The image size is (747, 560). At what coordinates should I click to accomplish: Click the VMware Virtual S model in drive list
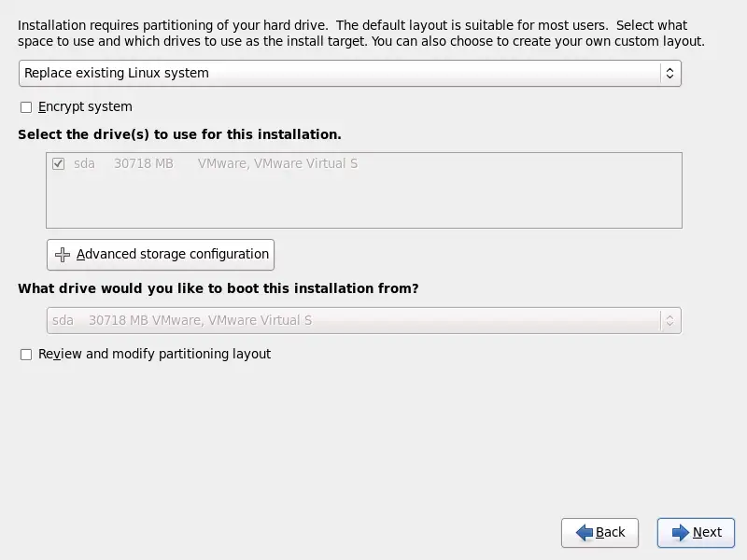(x=277, y=164)
